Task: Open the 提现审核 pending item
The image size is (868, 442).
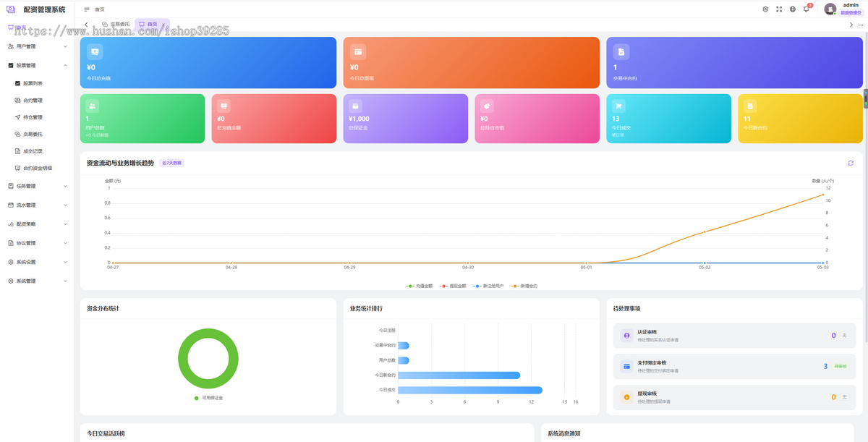Action: pos(734,397)
